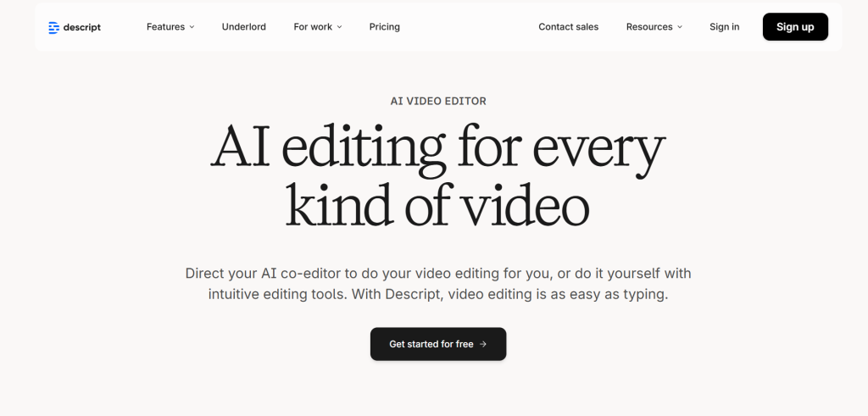Open the Resources menu
The height and width of the screenshot is (416, 868).
coord(649,27)
